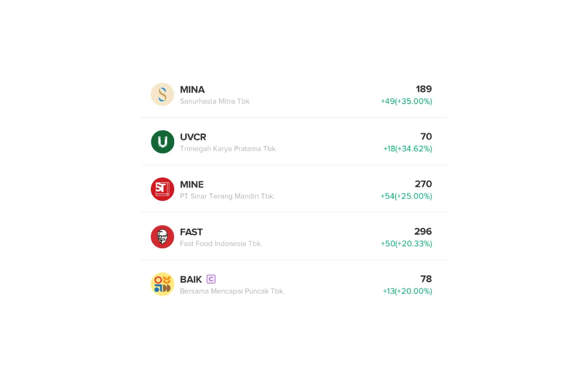Click Sanurhasta Mitra Tbk company name
The height and width of the screenshot is (392, 588).
coord(215,101)
